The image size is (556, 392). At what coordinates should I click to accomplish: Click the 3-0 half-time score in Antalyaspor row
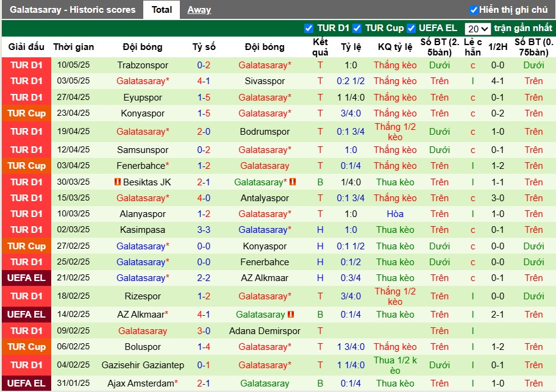[497, 198]
